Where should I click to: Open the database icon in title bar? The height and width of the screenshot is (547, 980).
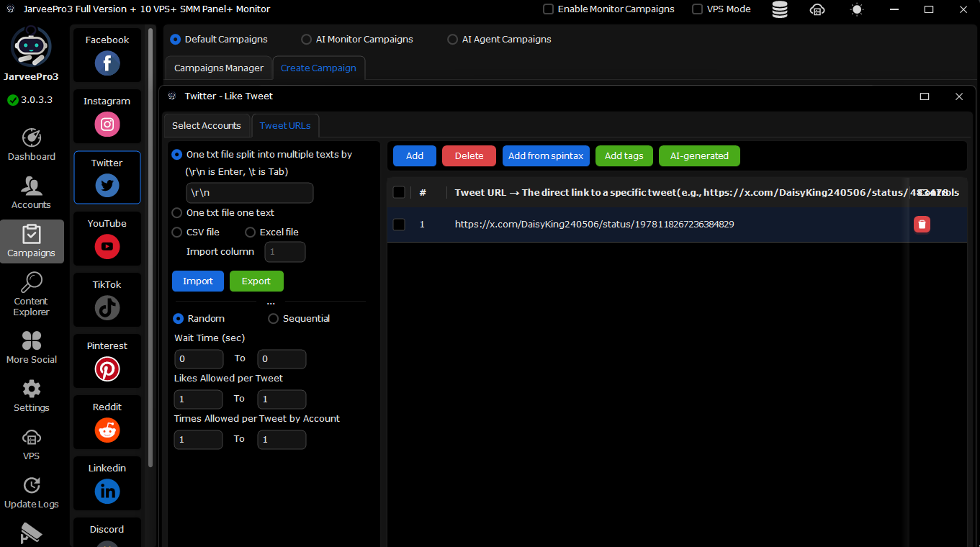(779, 9)
